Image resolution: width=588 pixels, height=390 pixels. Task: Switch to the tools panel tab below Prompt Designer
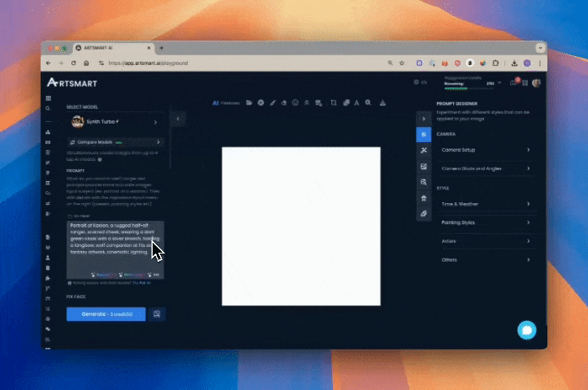point(423,150)
